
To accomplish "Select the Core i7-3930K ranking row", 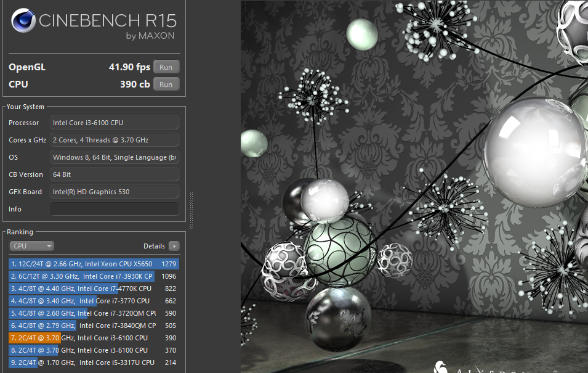I will pyautogui.click(x=94, y=276).
